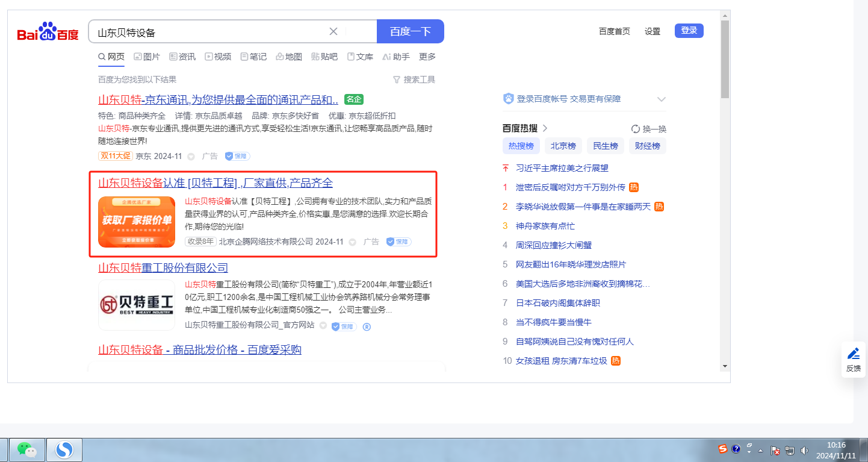
Task: Expand 百度热搜 arrow heading
Action: click(545, 128)
